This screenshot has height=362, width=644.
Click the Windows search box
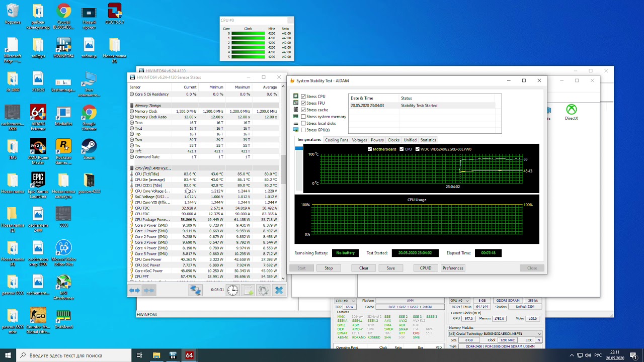click(x=74, y=355)
